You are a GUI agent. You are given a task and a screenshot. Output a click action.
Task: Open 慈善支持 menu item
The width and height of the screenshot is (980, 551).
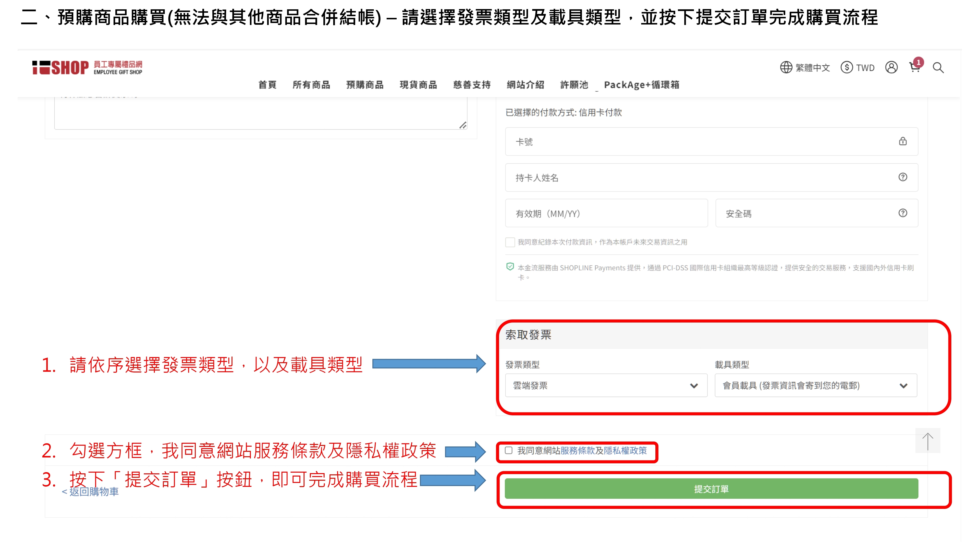tap(472, 84)
